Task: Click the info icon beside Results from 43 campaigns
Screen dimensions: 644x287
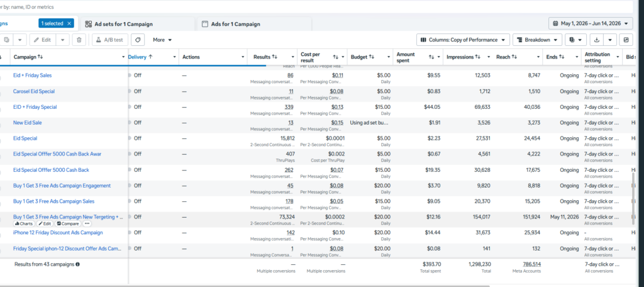Action: click(x=77, y=264)
